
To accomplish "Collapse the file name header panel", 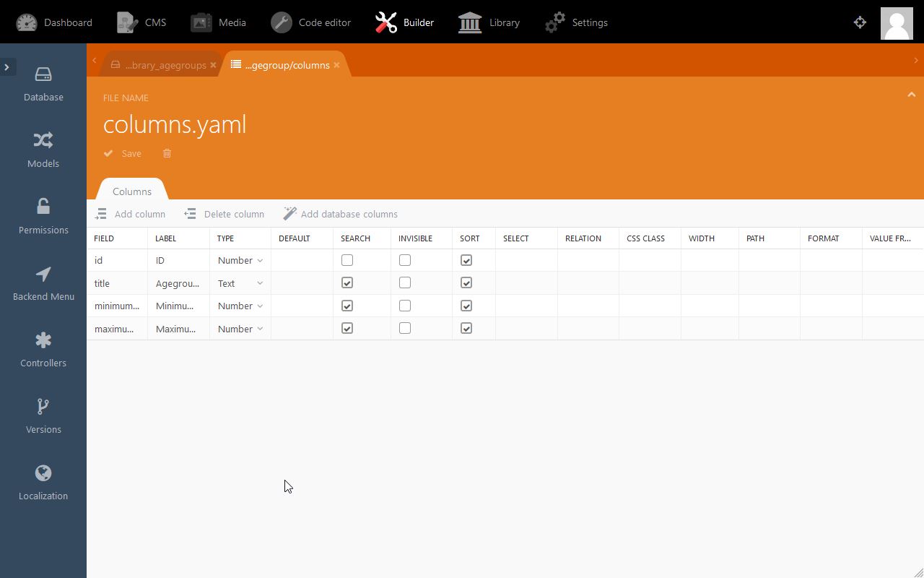I will pyautogui.click(x=911, y=95).
